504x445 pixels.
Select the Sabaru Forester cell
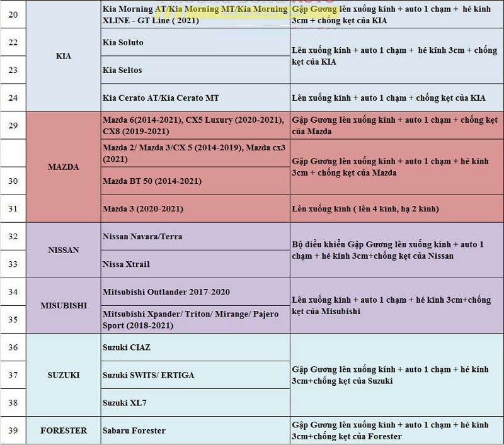coord(195,431)
